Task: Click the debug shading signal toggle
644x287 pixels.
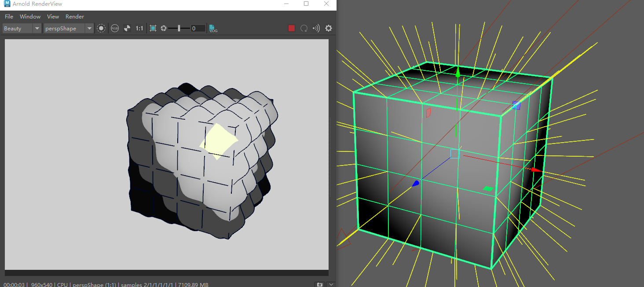Action: (316, 28)
